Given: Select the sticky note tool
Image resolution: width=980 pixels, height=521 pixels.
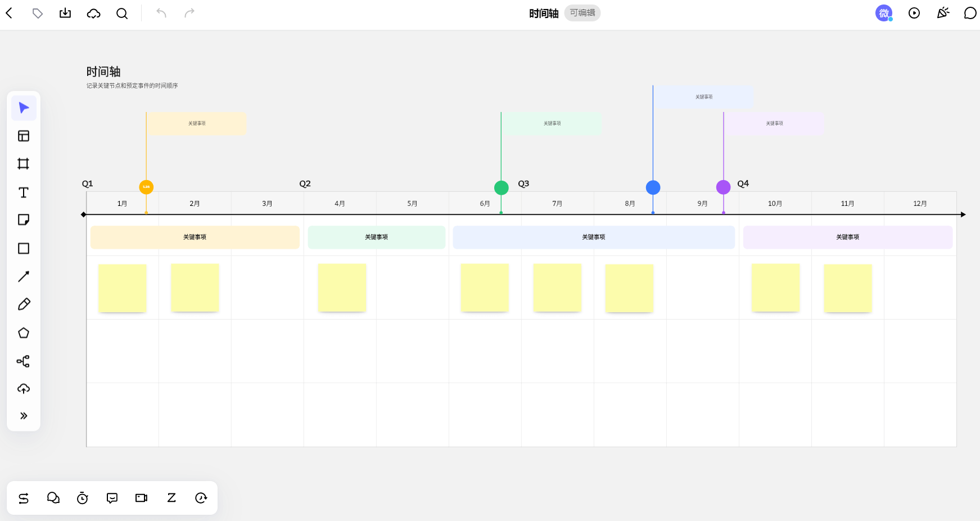Looking at the screenshot, I should coord(24,220).
